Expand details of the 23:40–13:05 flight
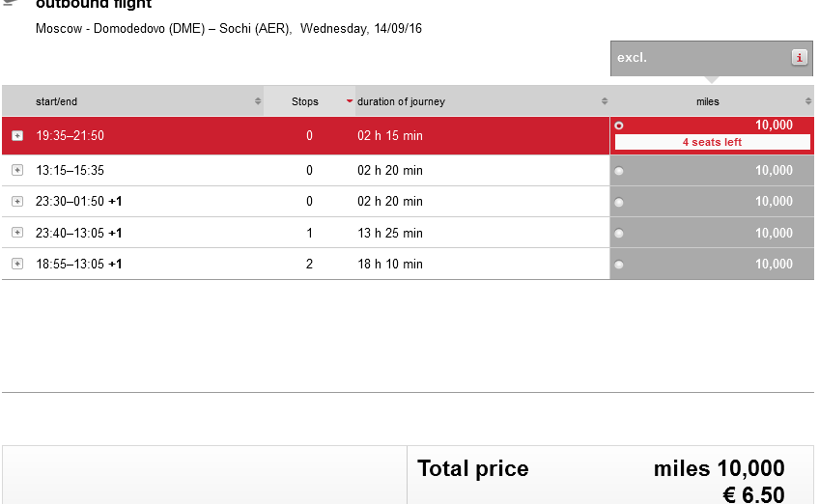819x504 pixels. (x=17, y=233)
